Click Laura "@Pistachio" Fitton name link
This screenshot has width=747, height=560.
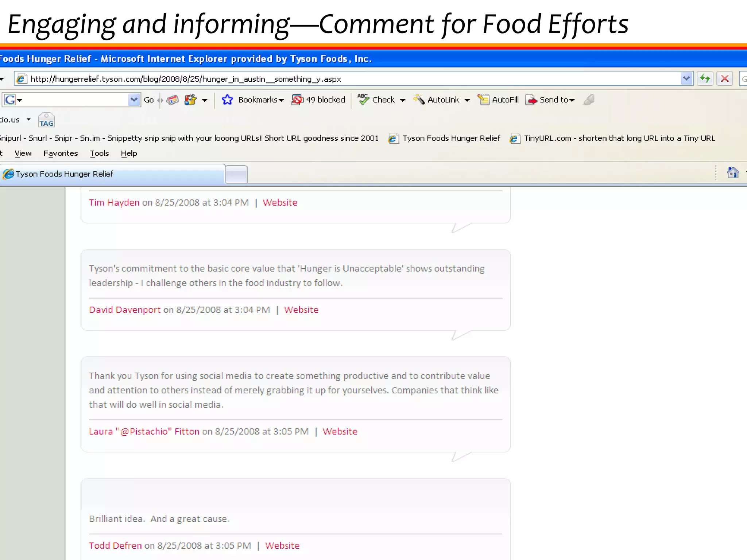[x=144, y=431]
